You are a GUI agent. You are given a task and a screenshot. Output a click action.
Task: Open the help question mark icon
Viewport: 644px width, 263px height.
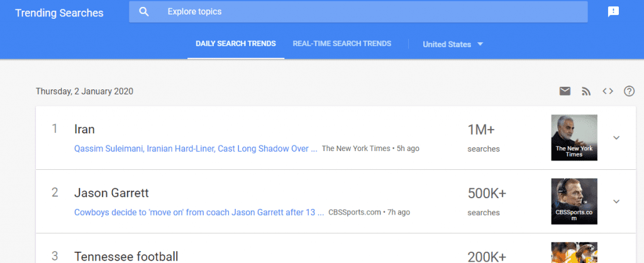(629, 91)
